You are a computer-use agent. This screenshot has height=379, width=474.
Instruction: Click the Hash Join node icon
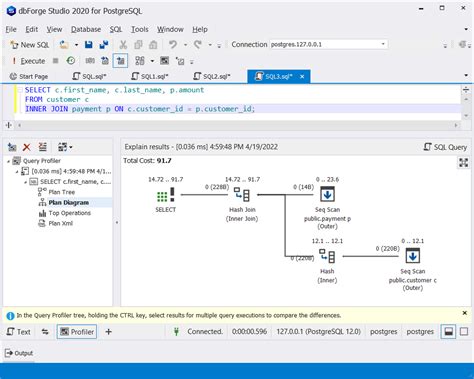click(242, 194)
